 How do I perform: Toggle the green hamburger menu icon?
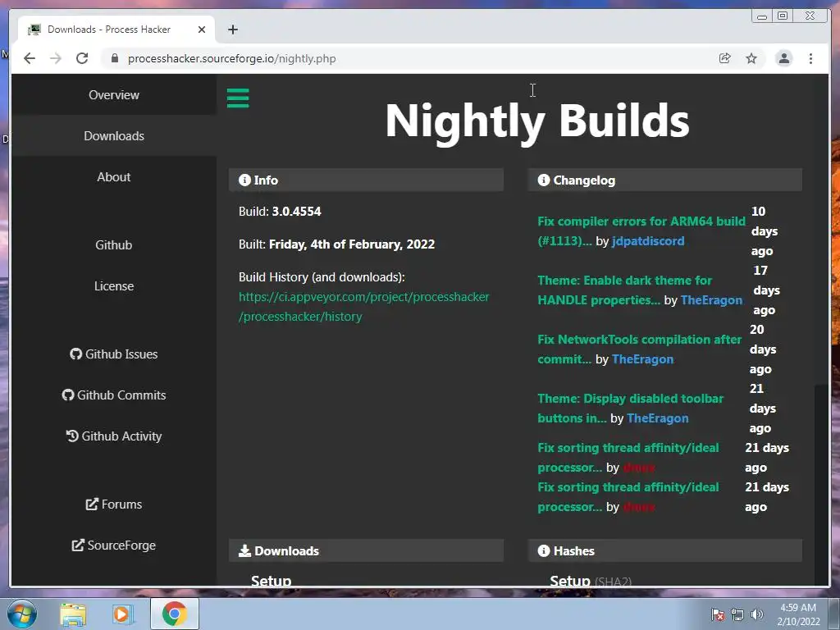(238, 98)
